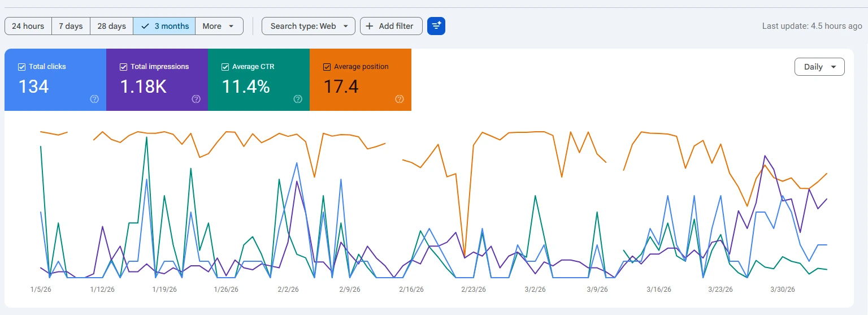The height and width of the screenshot is (315, 868).
Task: Click the 1/5/26 axis date label
Action: (41, 289)
